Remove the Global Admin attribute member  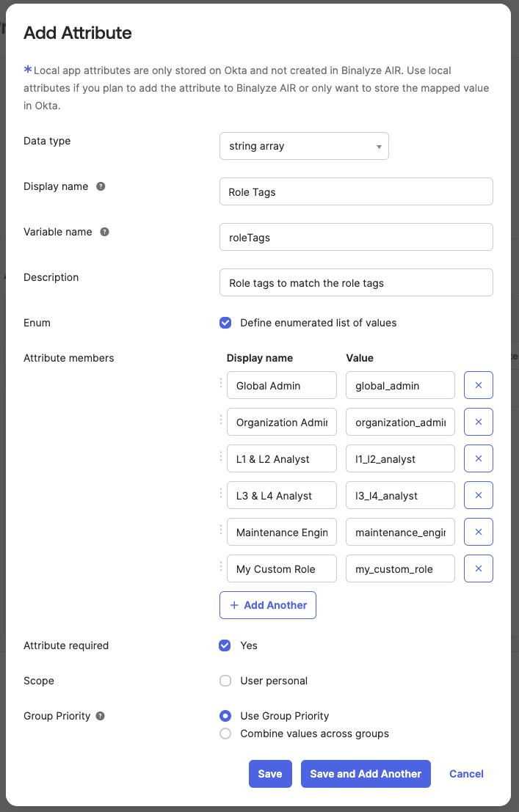click(x=478, y=385)
